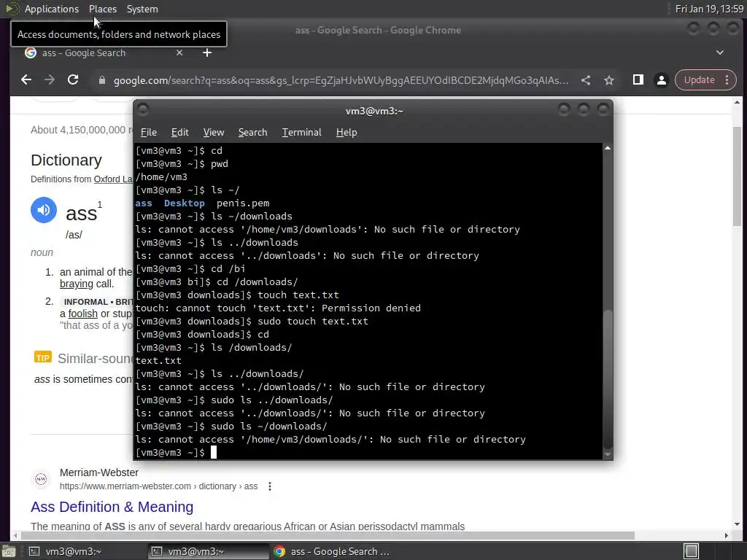Open terminal File menu
Screen dimensions: 747x560
point(149,133)
